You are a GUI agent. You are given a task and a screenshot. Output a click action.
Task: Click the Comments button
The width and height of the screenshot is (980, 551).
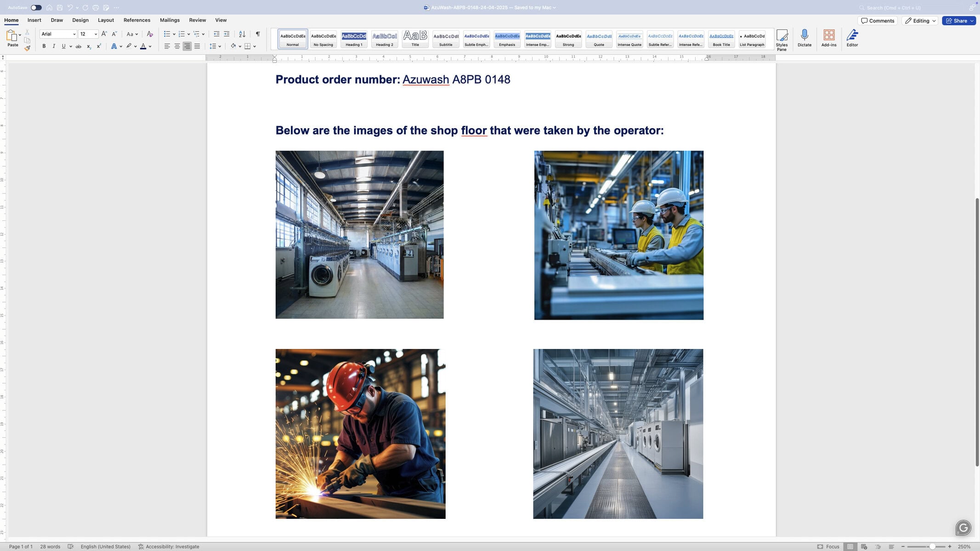pos(877,21)
